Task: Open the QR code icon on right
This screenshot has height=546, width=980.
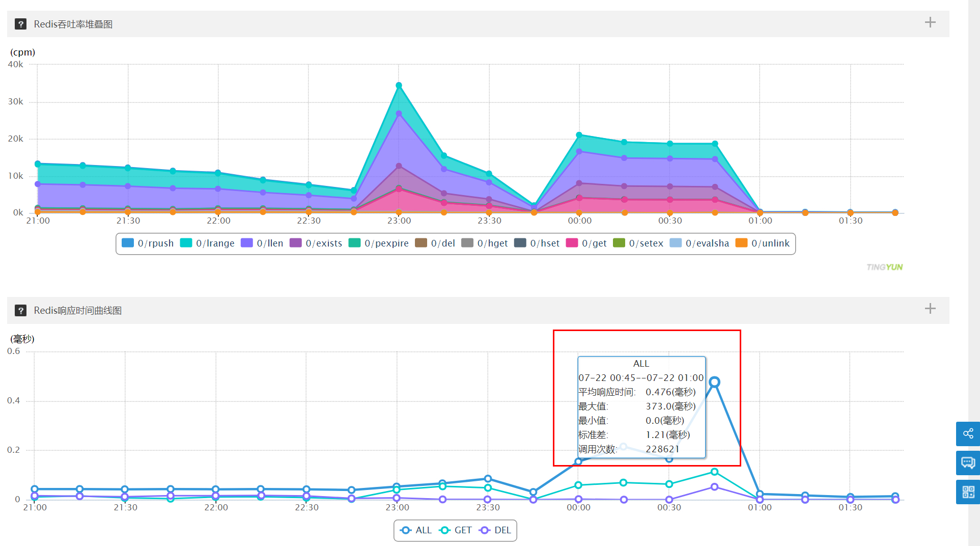Action: [967, 492]
